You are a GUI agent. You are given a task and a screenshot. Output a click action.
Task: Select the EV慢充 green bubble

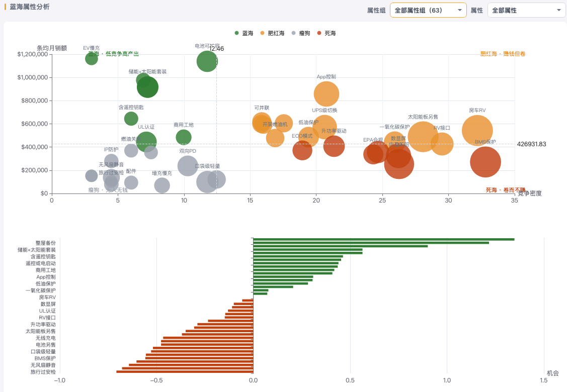click(92, 58)
